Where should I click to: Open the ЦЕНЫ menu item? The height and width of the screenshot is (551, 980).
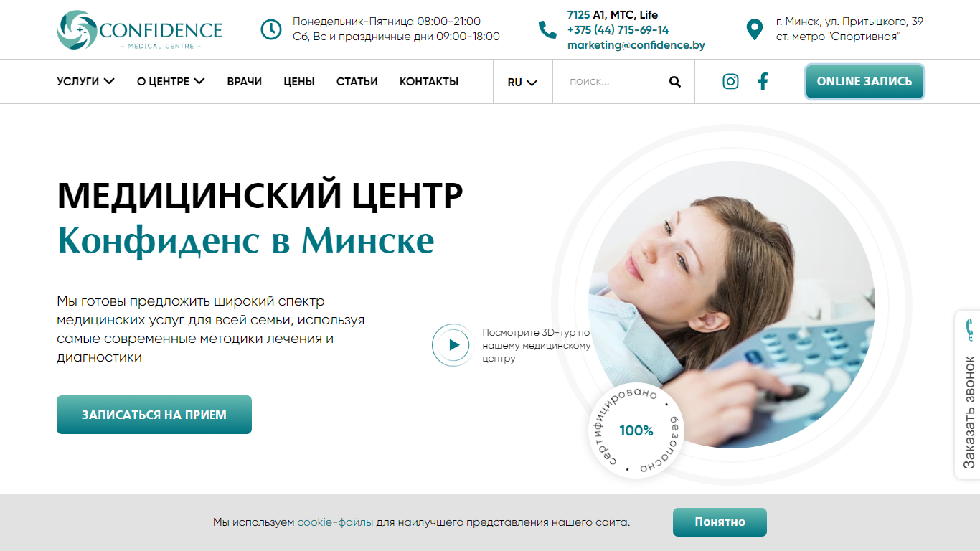pos(299,82)
